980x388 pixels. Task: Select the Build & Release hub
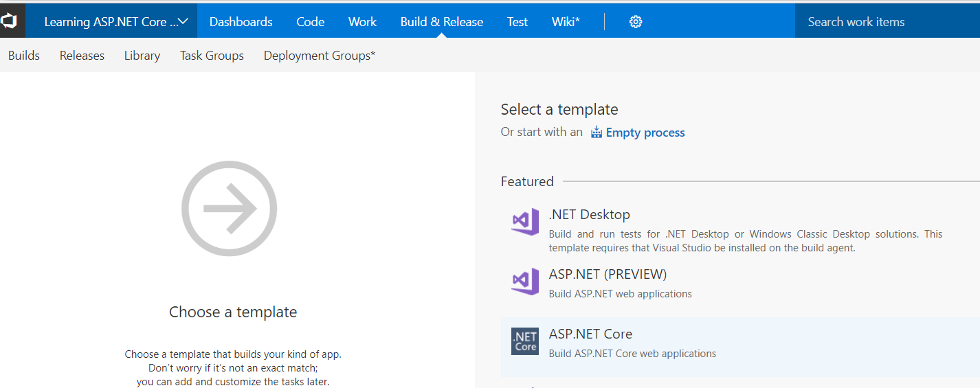tap(442, 22)
